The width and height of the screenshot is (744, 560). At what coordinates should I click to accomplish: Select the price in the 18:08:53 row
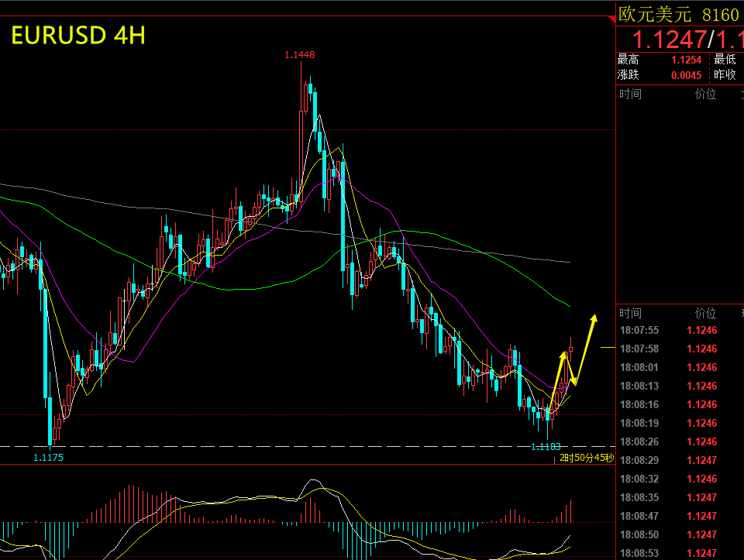click(x=702, y=553)
